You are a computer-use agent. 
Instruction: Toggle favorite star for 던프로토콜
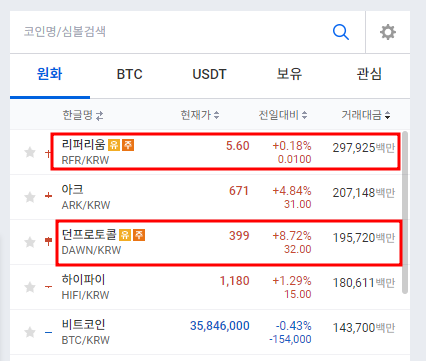[x=30, y=242]
